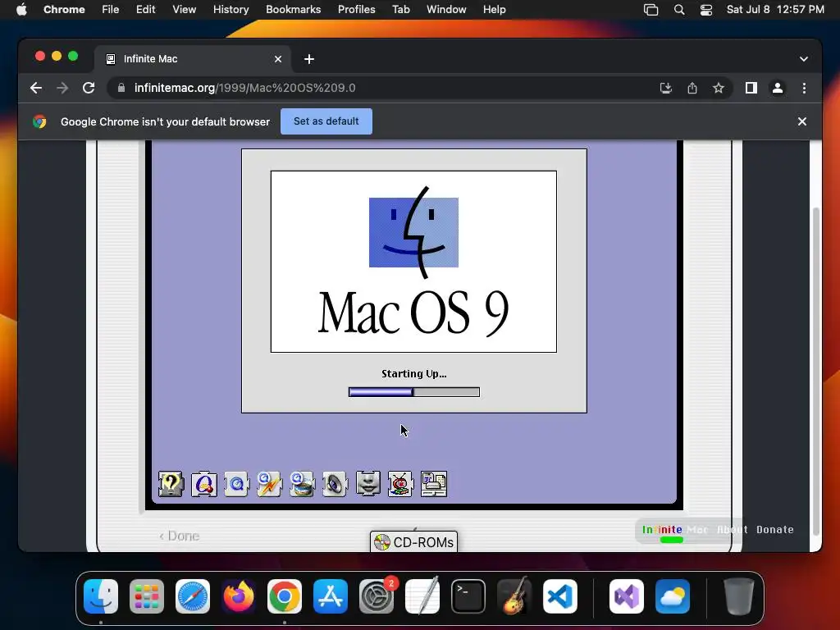
Task: Click the forward navigation arrow
Action: [x=62, y=88]
